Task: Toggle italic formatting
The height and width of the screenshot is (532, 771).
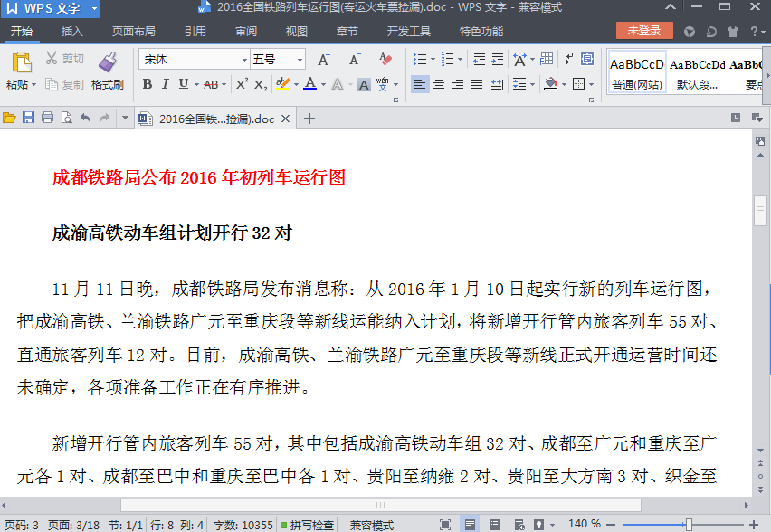Action: click(x=165, y=84)
